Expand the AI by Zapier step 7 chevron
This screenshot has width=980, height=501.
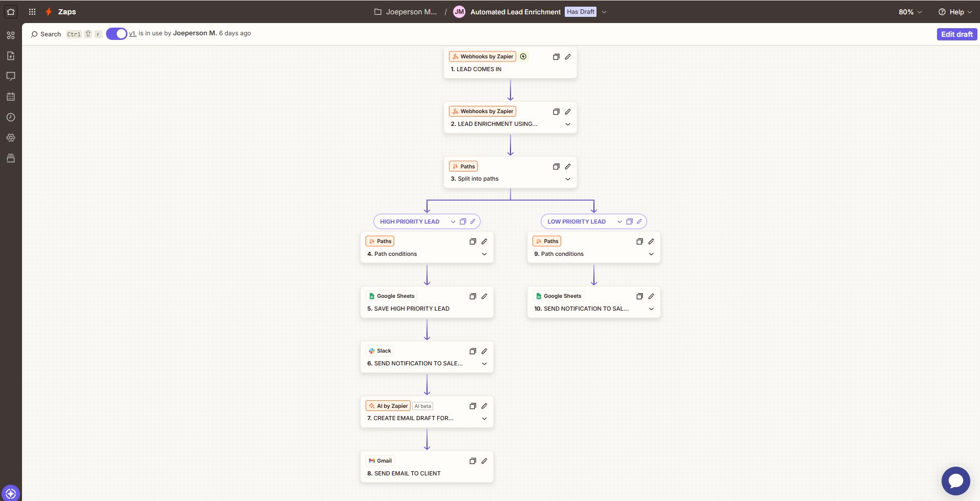pos(484,419)
